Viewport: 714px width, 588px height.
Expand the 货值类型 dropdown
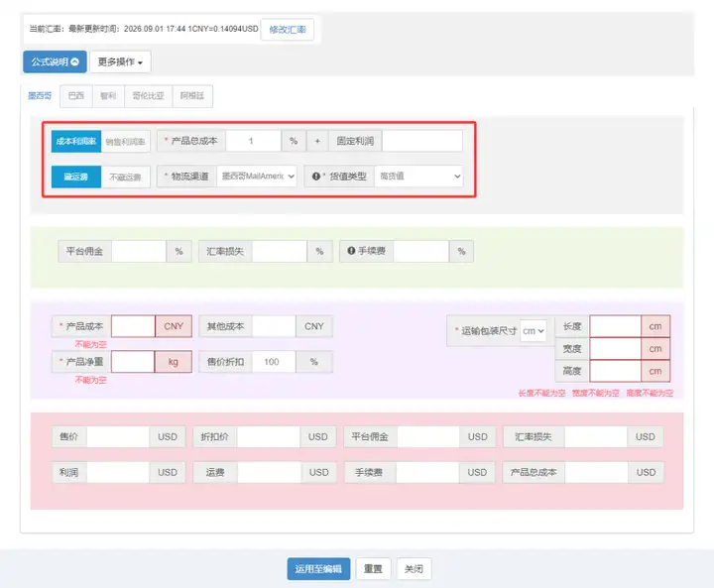[x=418, y=176]
